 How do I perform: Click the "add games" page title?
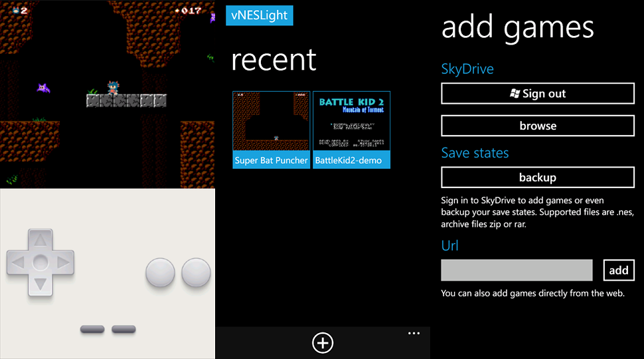click(517, 27)
